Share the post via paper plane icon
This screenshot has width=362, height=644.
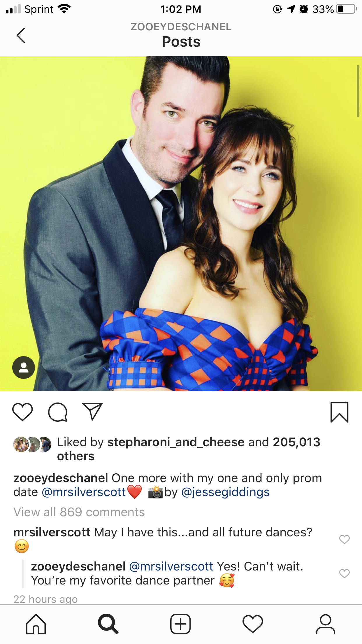[92, 412]
